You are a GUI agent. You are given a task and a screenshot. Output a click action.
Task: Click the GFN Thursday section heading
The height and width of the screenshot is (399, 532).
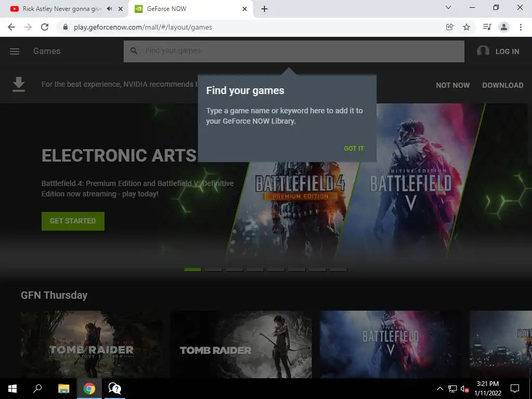(54, 295)
